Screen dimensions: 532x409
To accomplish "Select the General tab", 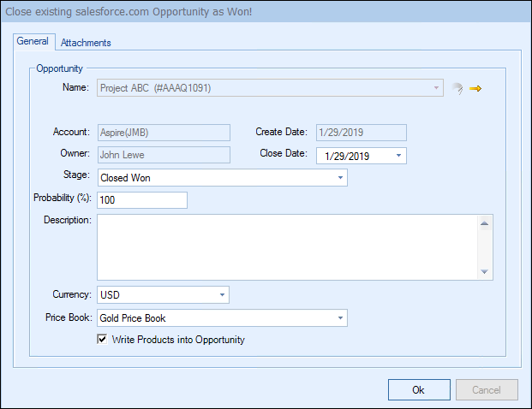I will [33, 42].
